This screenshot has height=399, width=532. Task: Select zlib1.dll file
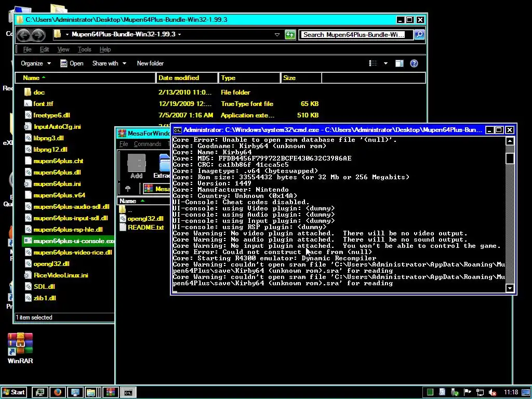45,298
